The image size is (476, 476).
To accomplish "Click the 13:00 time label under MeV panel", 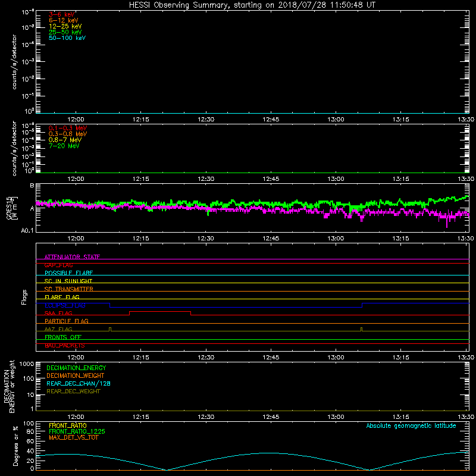I will pos(336,179).
